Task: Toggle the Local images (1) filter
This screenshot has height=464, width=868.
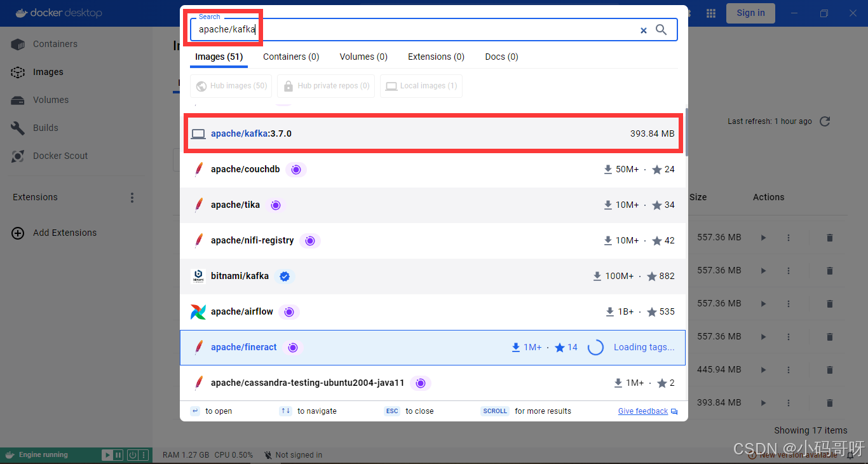Action: (x=421, y=86)
